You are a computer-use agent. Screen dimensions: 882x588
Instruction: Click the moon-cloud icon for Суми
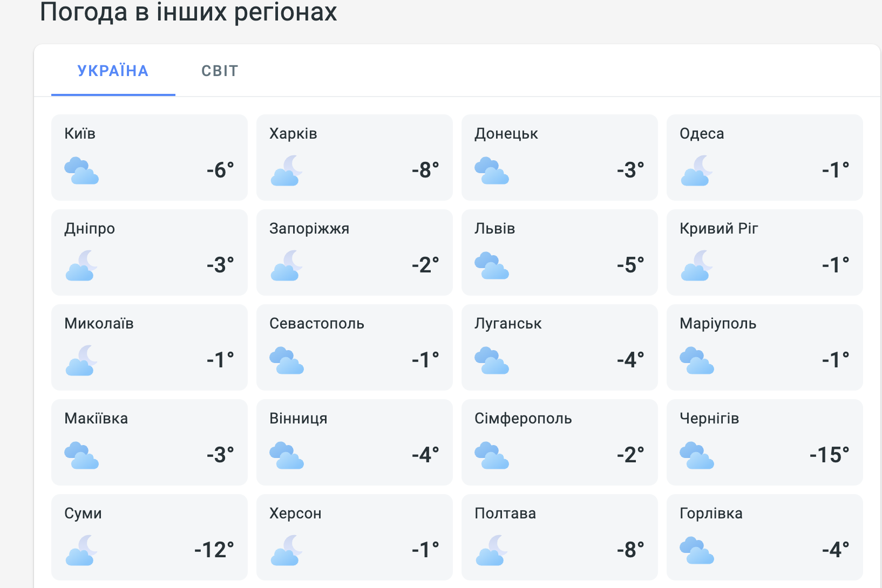(82, 550)
